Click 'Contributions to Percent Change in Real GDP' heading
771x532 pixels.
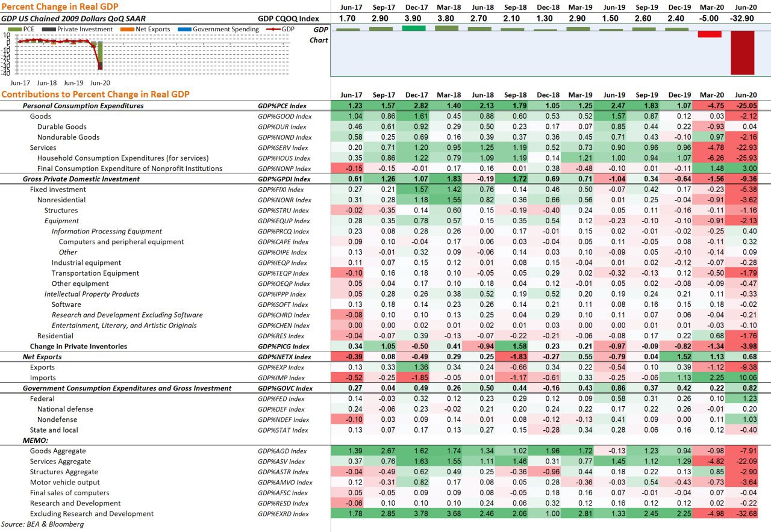point(95,94)
